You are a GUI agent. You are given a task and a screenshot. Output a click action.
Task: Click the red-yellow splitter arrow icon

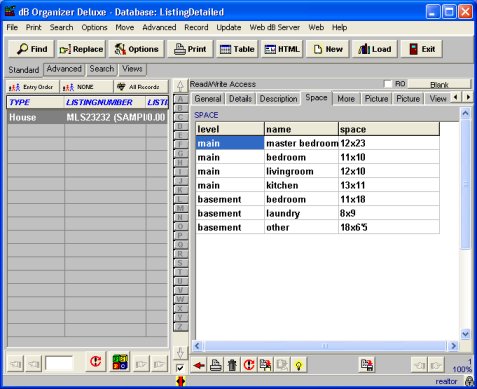pyautogui.click(x=180, y=381)
